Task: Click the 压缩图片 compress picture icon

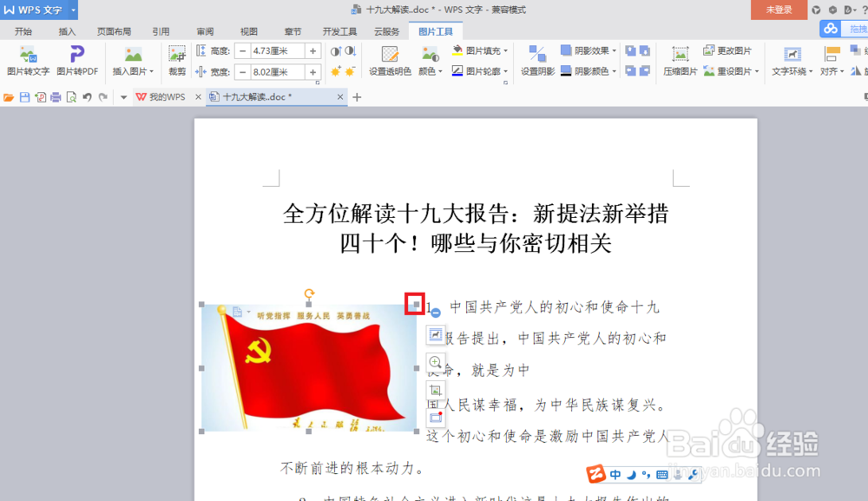Action: pyautogui.click(x=680, y=61)
